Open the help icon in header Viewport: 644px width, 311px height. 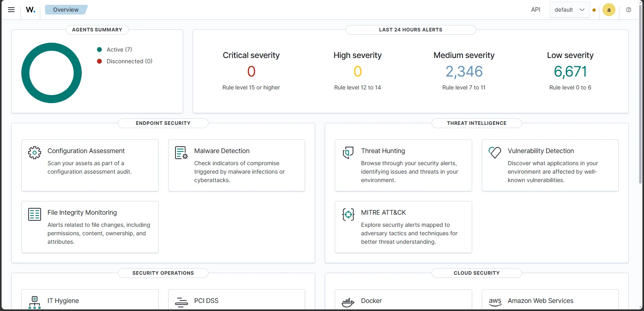pyautogui.click(x=629, y=10)
